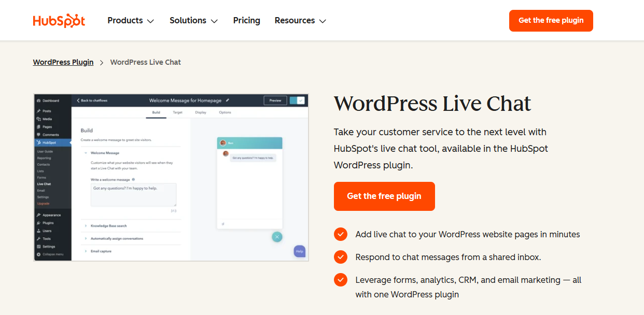Click the Dashboard icon in sidebar

click(40, 99)
